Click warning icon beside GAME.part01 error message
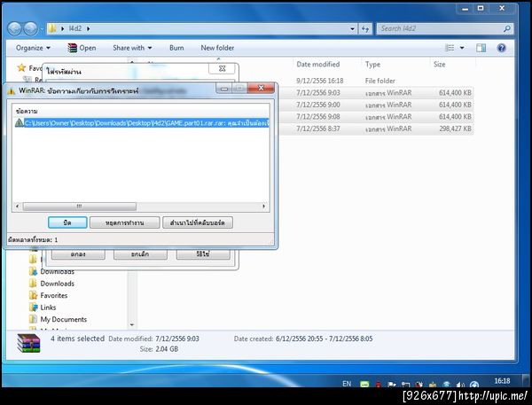This screenshot has height=405, width=532. (19, 123)
